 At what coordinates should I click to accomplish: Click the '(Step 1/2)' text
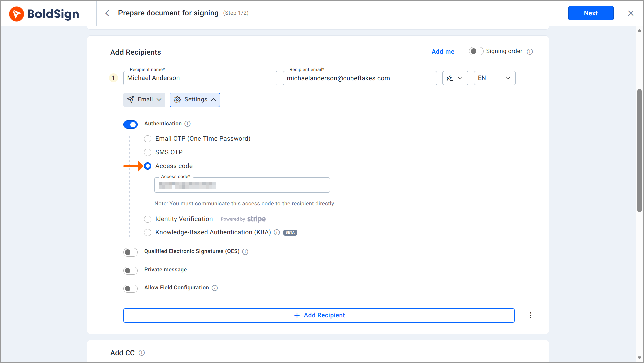click(x=236, y=13)
